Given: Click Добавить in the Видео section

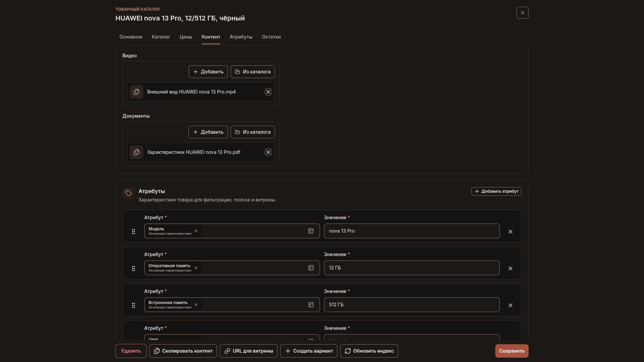Looking at the screenshot, I should coord(208,72).
